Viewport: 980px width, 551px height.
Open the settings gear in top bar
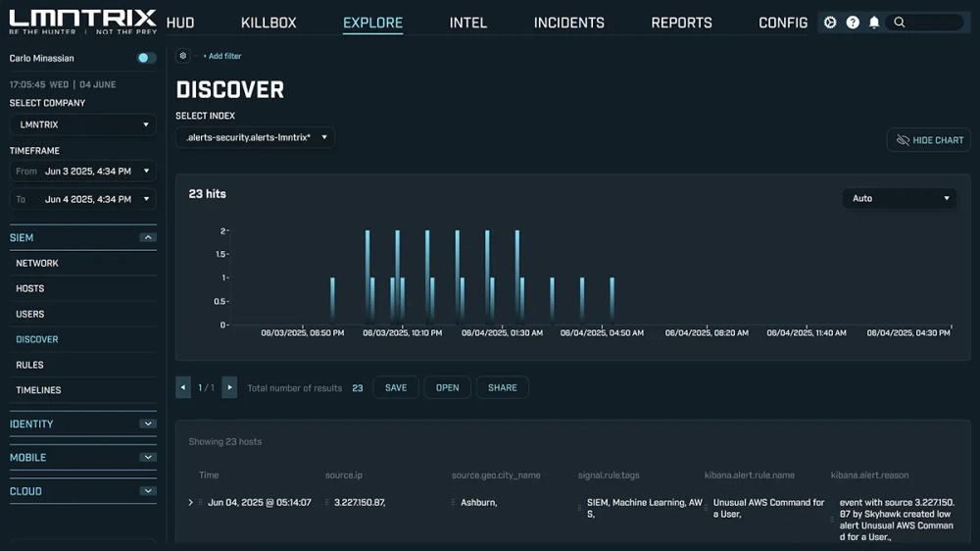[829, 23]
